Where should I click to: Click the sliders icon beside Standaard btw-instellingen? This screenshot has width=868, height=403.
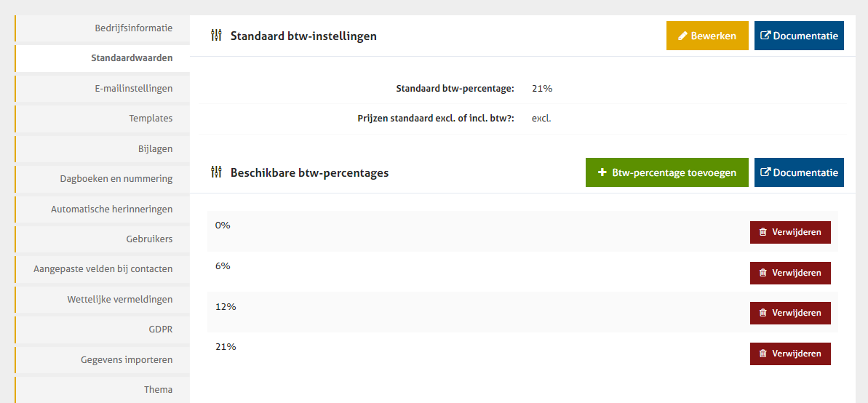coord(216,36)
